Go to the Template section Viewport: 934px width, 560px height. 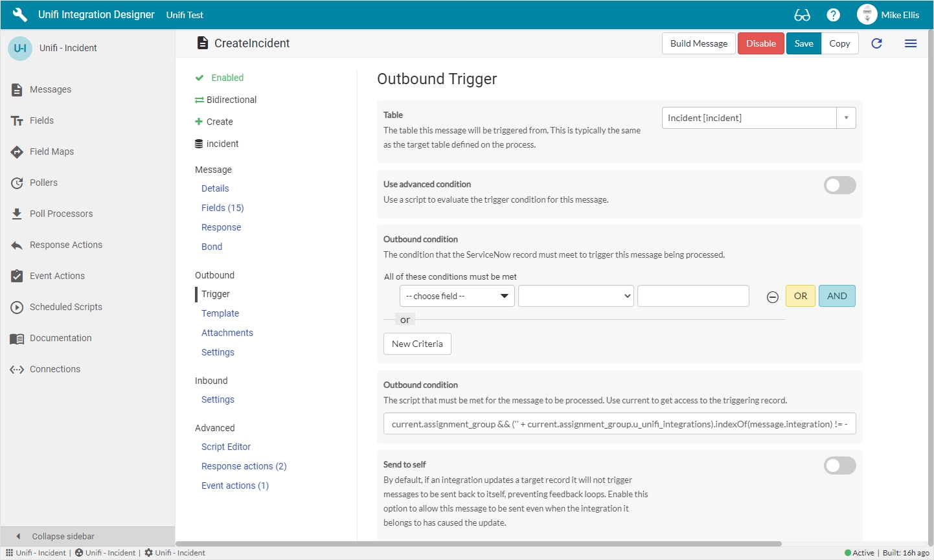click(220, 313)
